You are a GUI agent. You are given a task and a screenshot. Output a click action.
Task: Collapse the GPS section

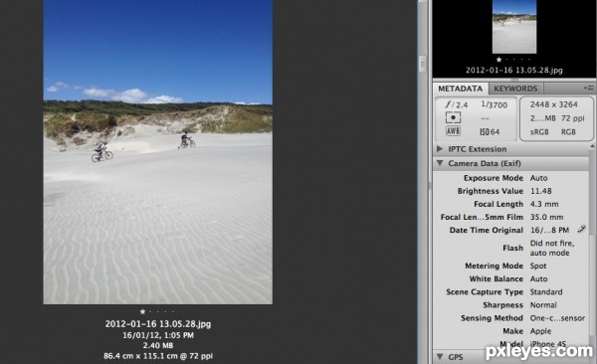(x=440, y=357)
